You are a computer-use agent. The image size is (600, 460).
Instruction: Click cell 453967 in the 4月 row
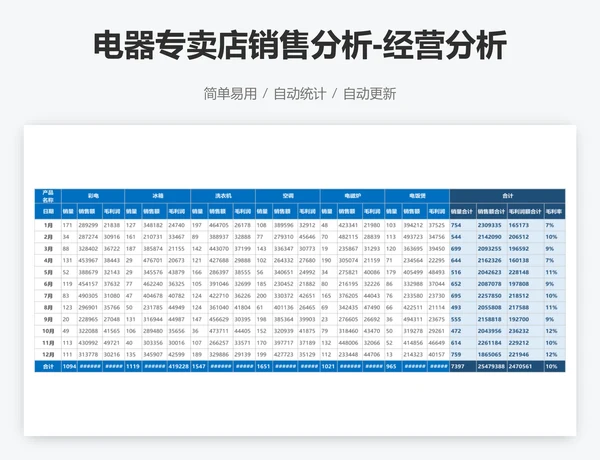(88, 261)
